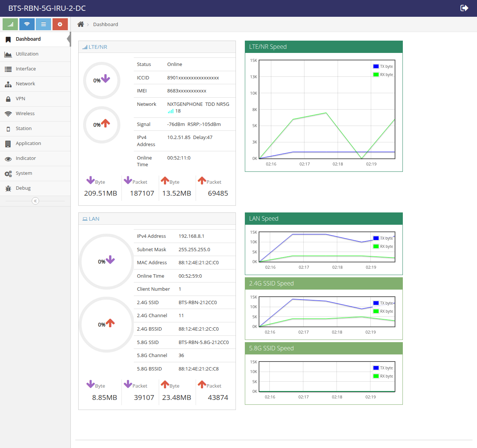
Task: Click the LTE/NR Speed chart header
Action: pyautogui.click(x=324, y=47)
